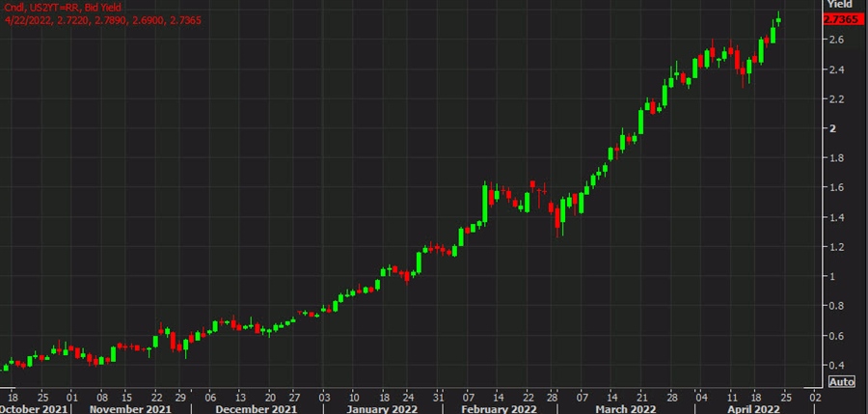Click the 27 date tick label

[x=296, y=397]
